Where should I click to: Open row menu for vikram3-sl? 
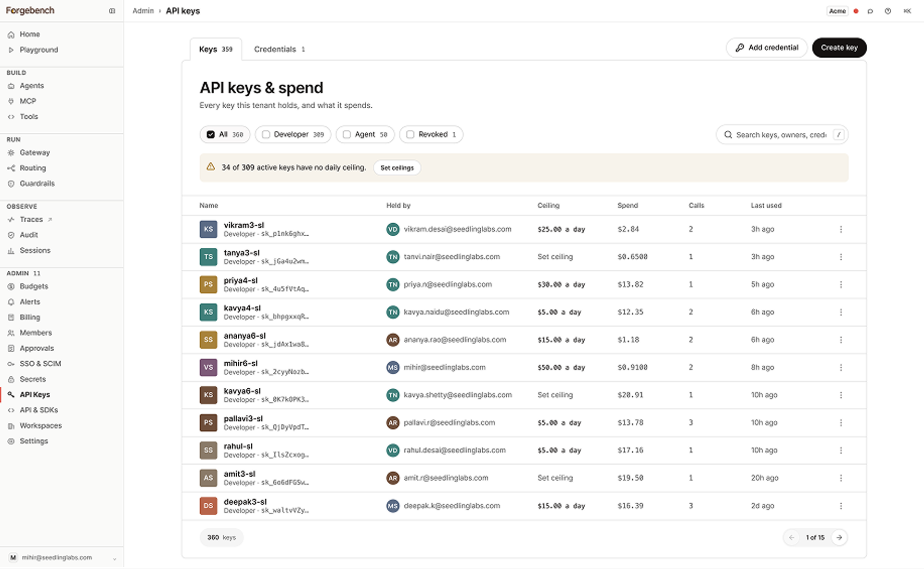841,229
